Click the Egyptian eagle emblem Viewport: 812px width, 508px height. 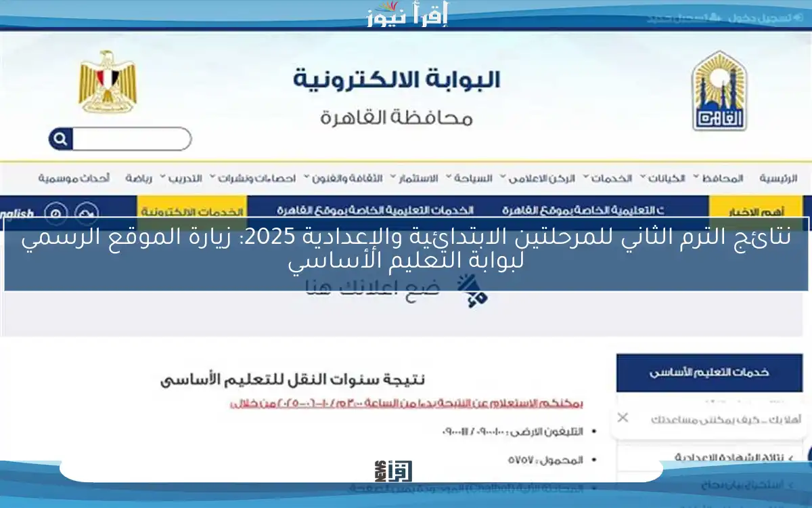point(107,81)
